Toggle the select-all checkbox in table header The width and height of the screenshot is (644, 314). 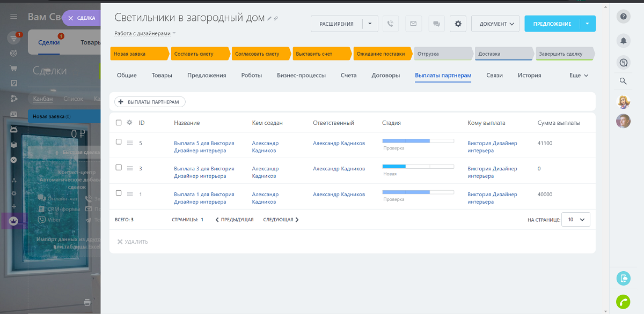[x=119, y=123]
